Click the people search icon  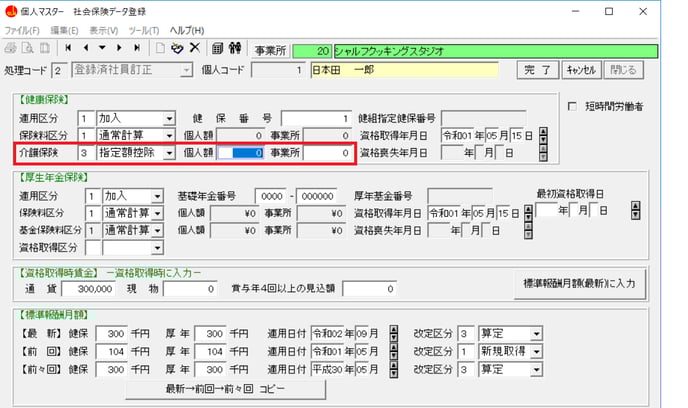[x=235, y=48]
